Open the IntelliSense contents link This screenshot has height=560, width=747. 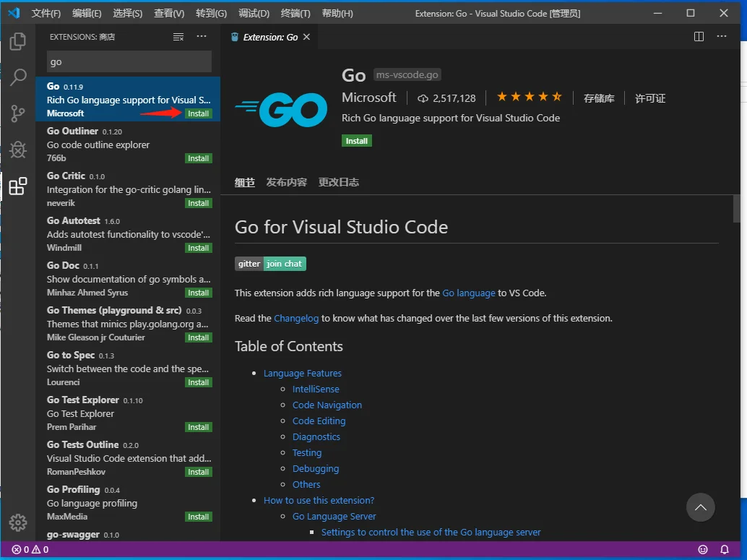click(316, 389)
